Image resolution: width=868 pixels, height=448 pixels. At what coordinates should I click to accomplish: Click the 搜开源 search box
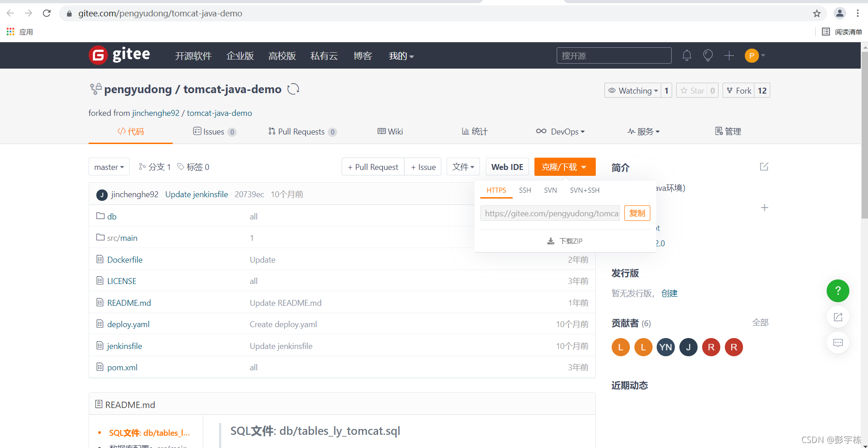click(614, 55)
